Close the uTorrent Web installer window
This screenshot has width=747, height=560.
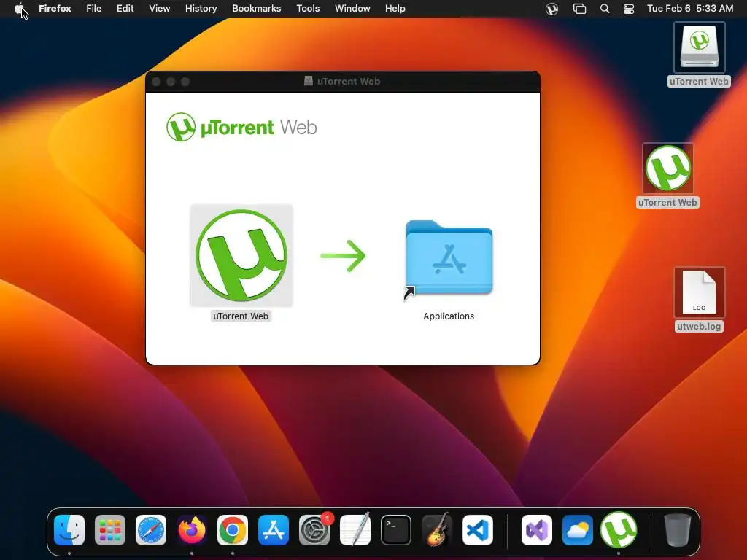(x=156, y=82)
